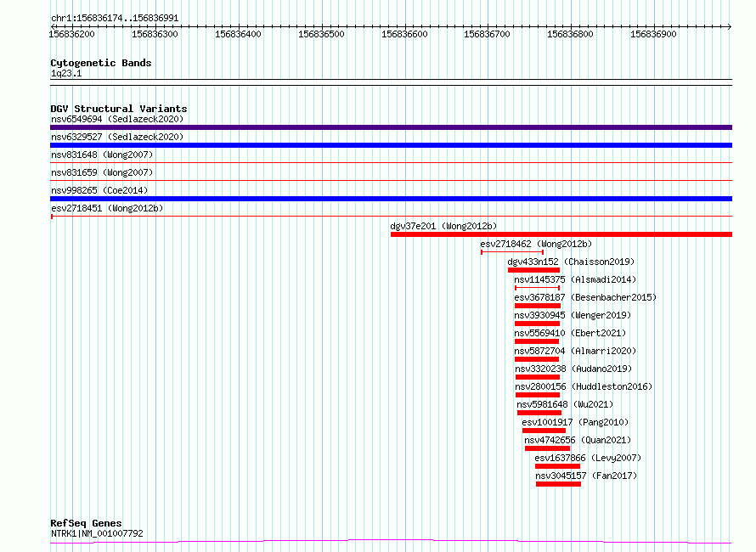Click the NTRK1|NM_001007792 gene label
The image size is (756, 552).
click(x=97, y=534)
